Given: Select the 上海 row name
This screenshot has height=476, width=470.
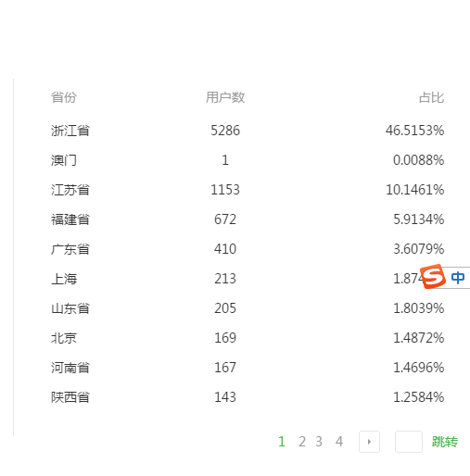Looking at the screenshot, I should point(64,279).
